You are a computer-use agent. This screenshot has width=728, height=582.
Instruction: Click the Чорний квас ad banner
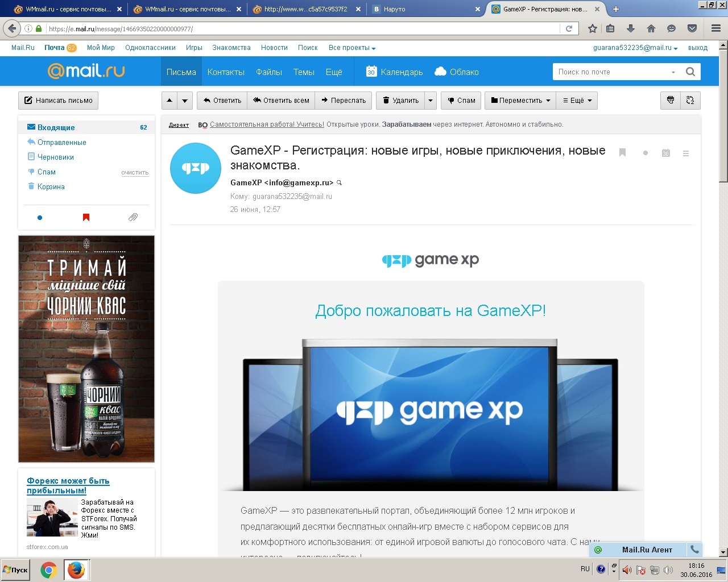(86, 349)
